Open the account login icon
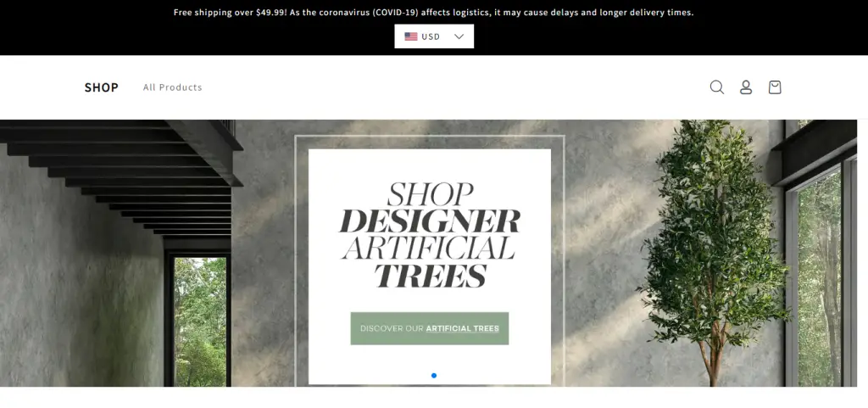This screenshot has height=408, width=868. 746,87
